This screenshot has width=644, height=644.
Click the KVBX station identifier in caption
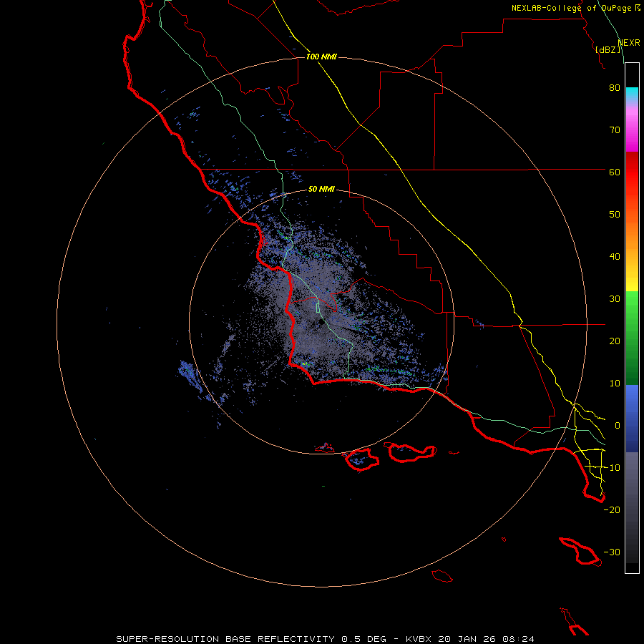coord(419,639)
